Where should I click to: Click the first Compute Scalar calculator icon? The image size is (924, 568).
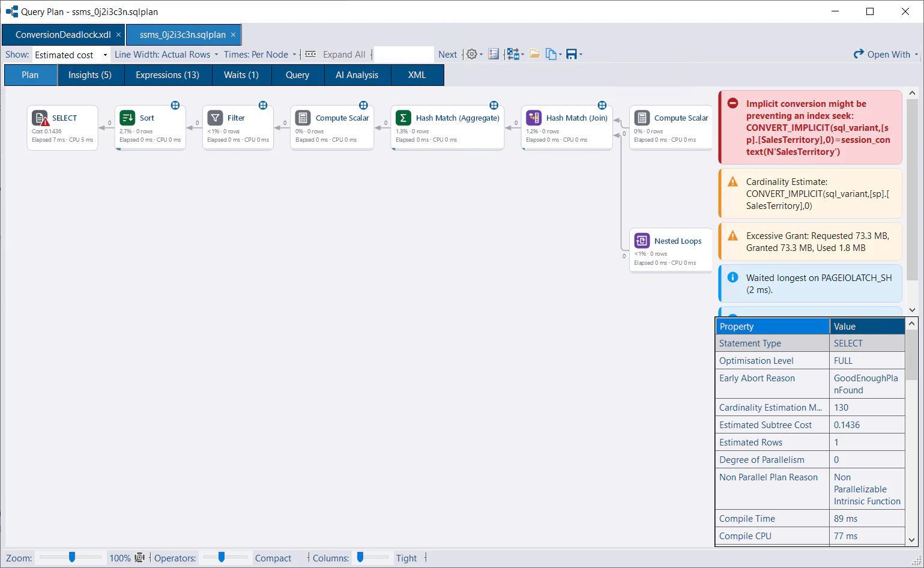coord(303,118)
